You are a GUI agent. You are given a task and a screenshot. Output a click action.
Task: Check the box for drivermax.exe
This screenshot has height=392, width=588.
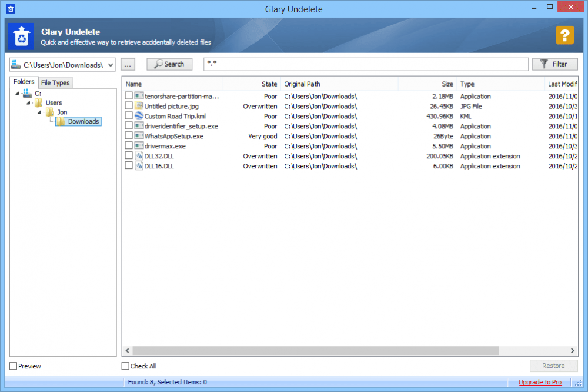click(x=129, y=146)
